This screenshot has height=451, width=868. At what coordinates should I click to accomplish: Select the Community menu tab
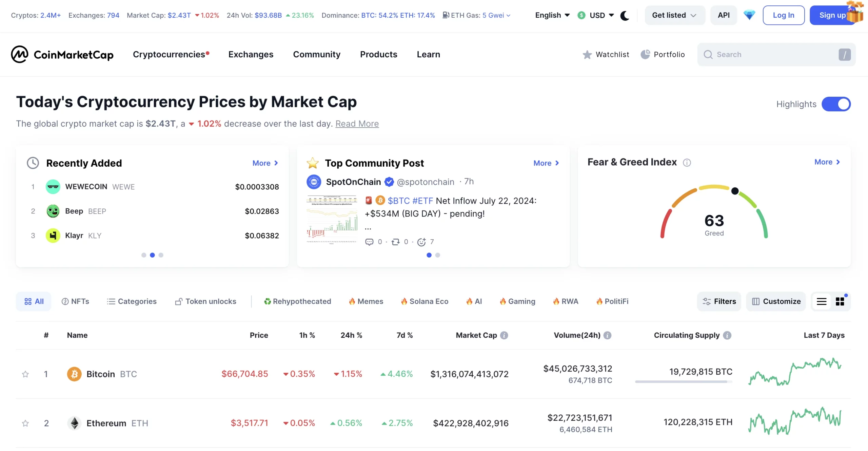pos(316,54)
